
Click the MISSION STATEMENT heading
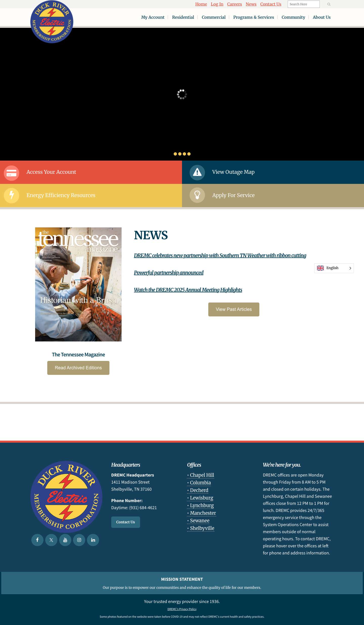pos(182,579)
